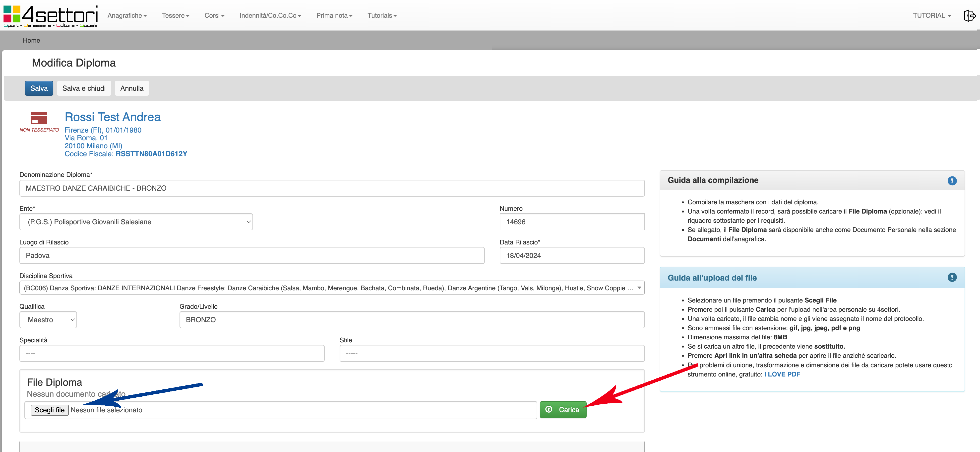Click Salva e chiudi button
The height and width of the screenshot is (452, 980).
pos(84,88)
